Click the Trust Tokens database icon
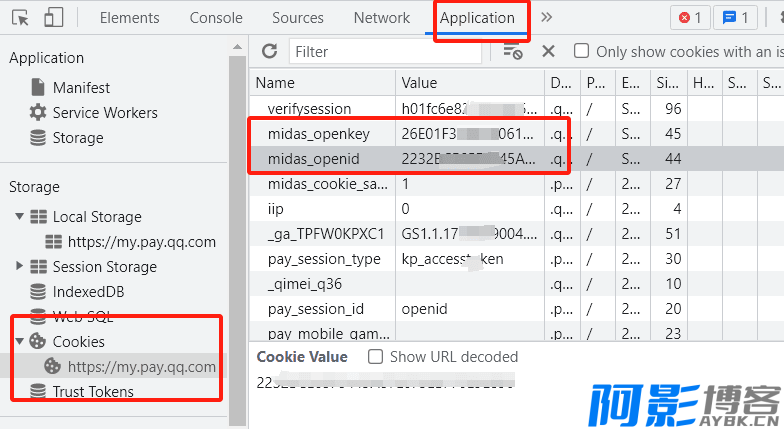Screen dimensions: 784x429 coord(38,390)
